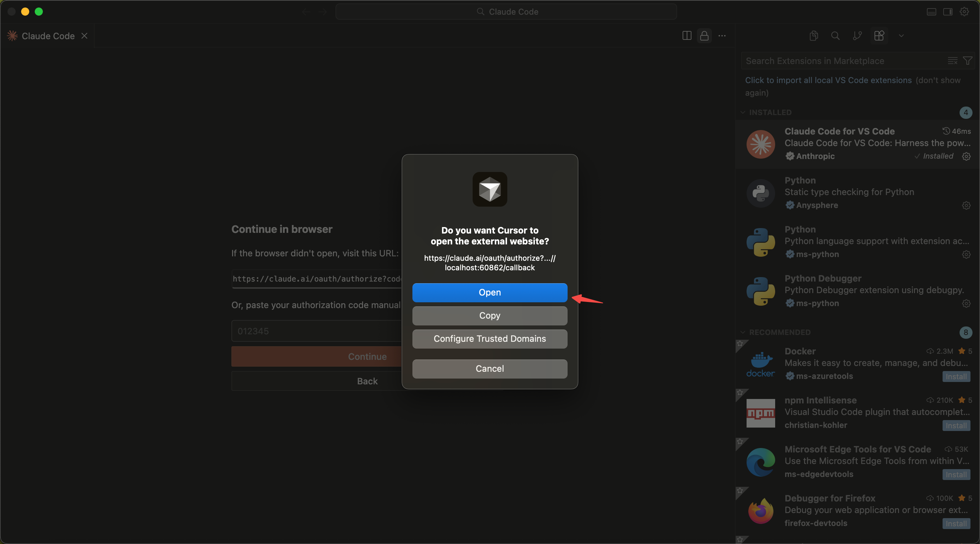Viewport: 980px width, 544px height.
Task: Select the Docker extension title
Action: click(800, 351)
